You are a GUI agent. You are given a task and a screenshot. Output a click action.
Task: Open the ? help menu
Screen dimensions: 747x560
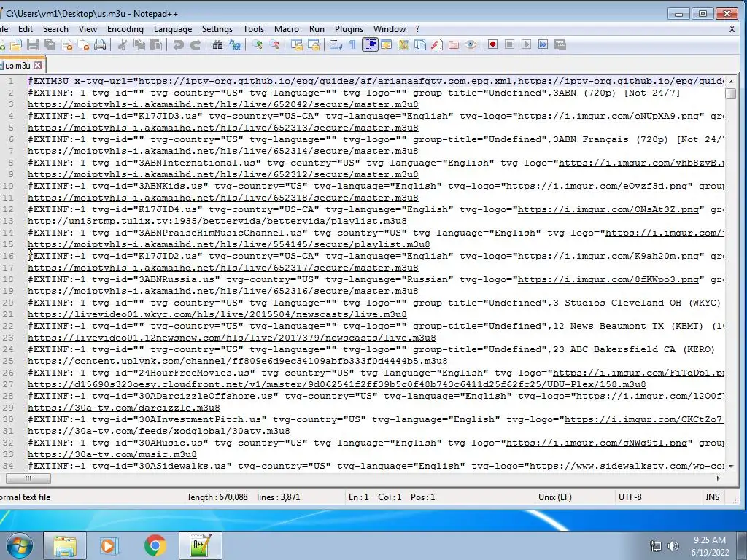coord(418,29)
